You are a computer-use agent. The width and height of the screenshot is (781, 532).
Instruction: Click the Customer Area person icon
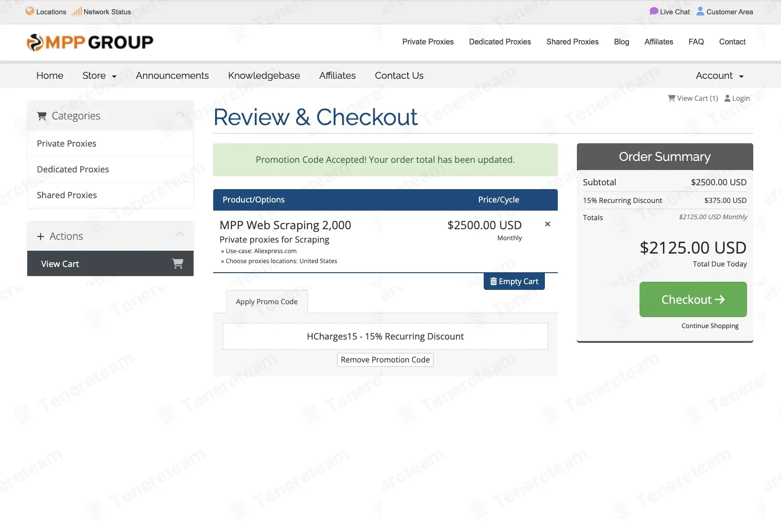[700, 11]
